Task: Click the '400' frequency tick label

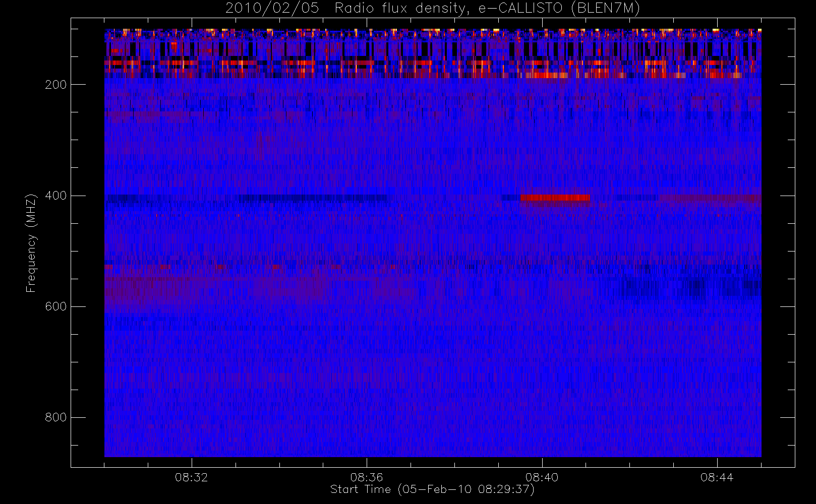Action: coord(56,196)
